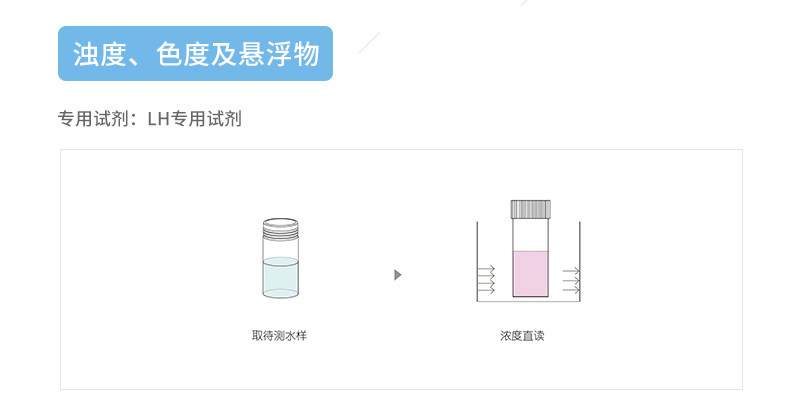Click the screw lid of the sample bottle
This screenshot has height=410, width=800.
(279, 226)
